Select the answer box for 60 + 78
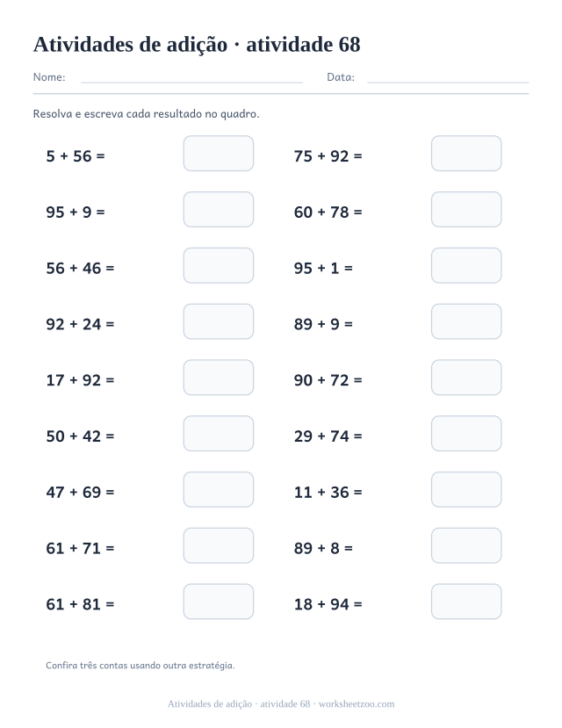The height and width of the screenshot is (728, 562). (x=466, y=209)
